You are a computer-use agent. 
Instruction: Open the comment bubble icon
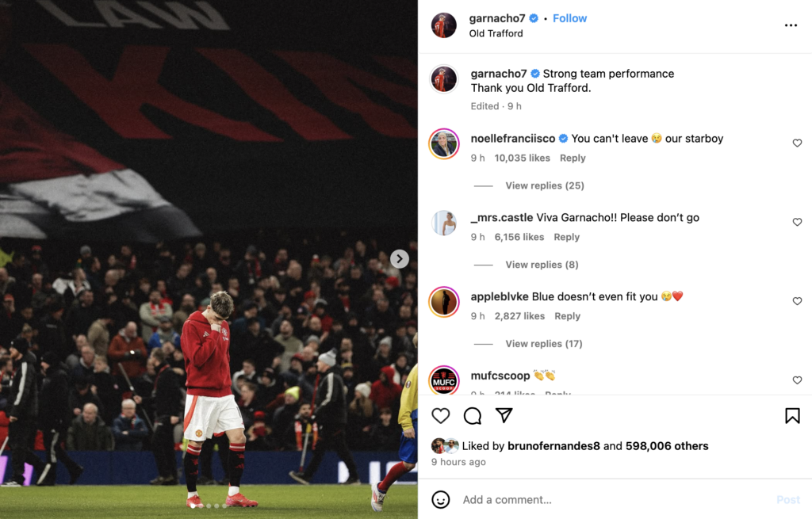point(473,415)
